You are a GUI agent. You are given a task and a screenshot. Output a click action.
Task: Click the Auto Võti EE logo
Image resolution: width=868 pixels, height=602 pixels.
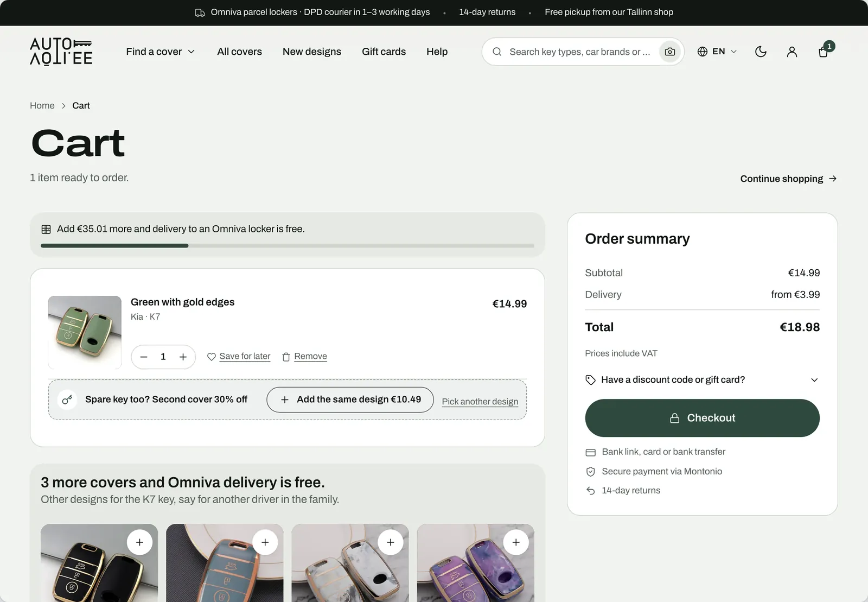(61, 52)
